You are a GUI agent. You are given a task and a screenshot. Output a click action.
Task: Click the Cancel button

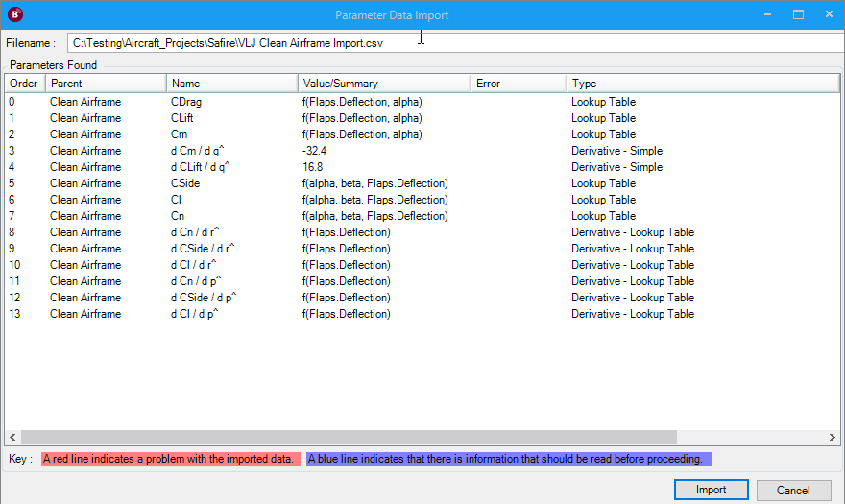coord(793,490)
